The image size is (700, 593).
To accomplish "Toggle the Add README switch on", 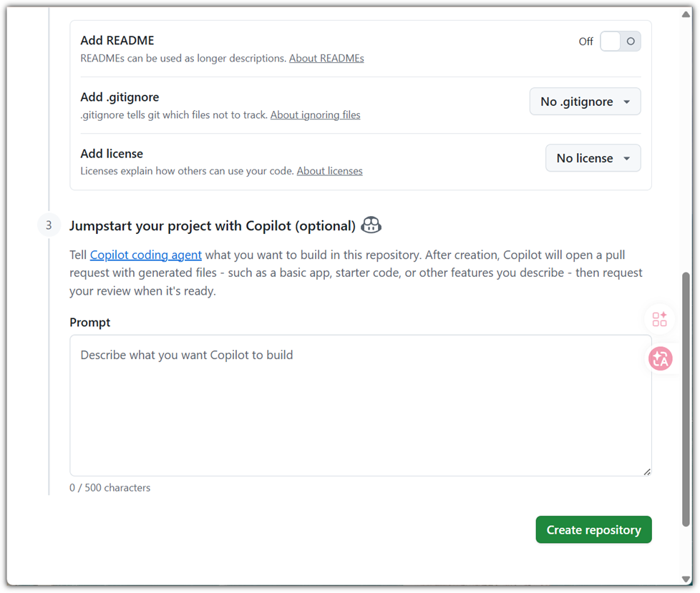I will 620,41.
